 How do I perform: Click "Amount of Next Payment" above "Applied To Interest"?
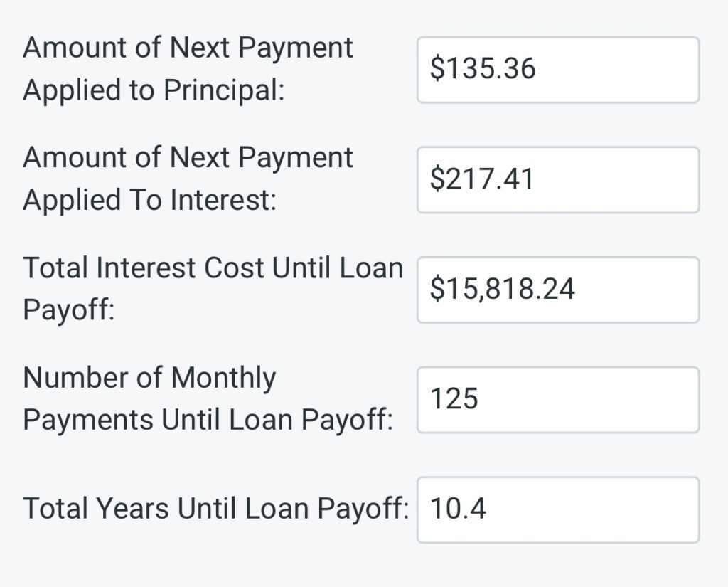pos(188,157)
